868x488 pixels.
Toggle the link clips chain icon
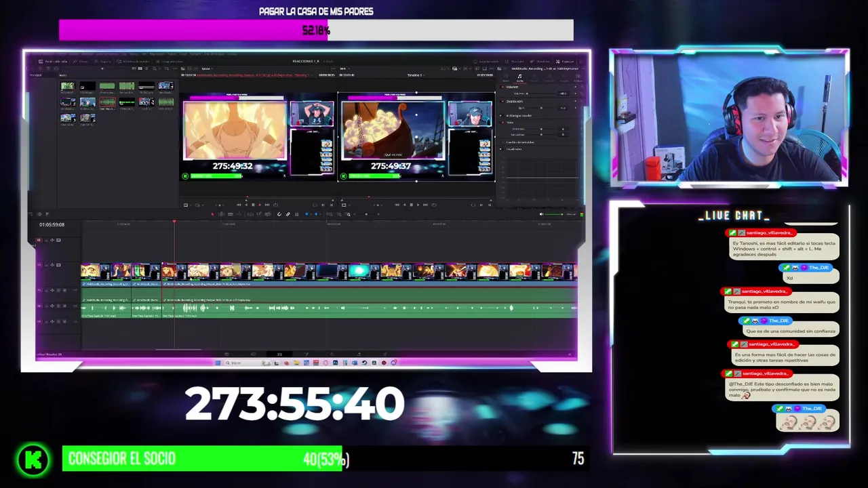pos(288,214)
